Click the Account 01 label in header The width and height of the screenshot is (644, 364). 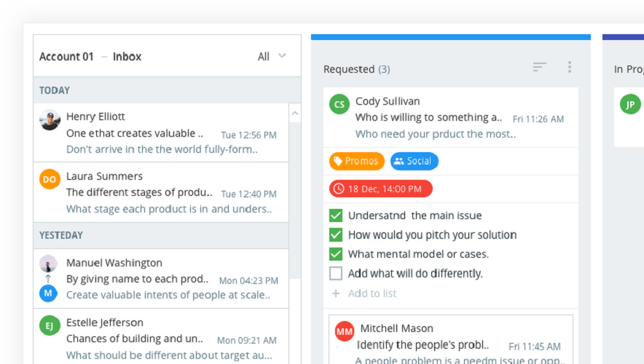[66, 56]
